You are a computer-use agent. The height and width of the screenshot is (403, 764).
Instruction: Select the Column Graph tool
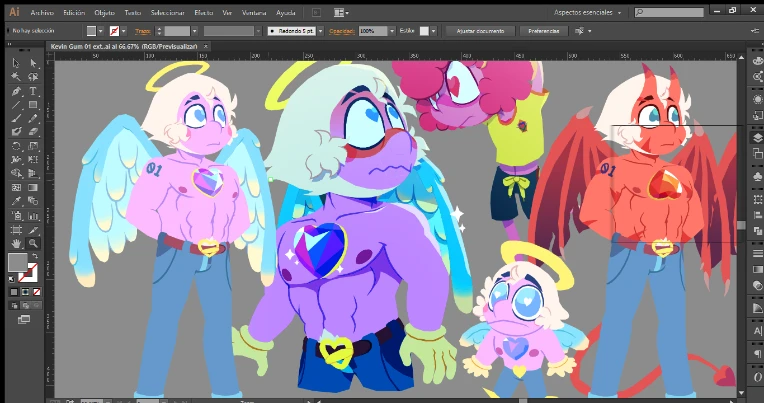click(33, 215)
